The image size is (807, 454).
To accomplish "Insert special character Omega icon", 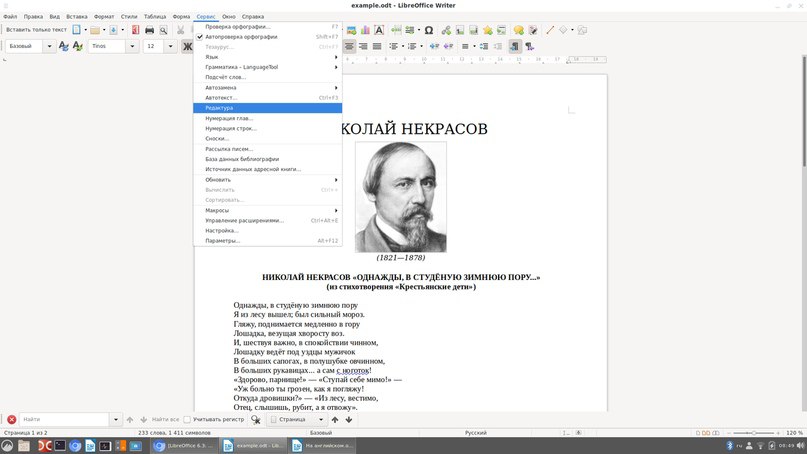I will pos(428,30).
